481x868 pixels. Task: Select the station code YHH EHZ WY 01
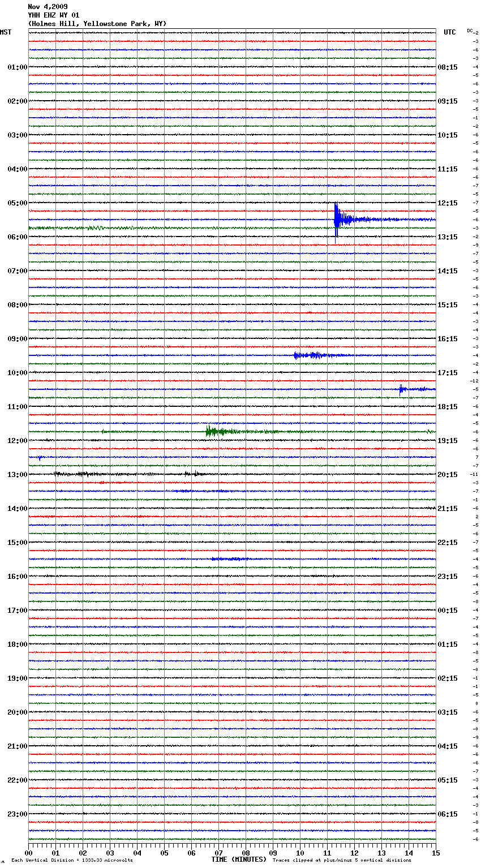point(54,15)
